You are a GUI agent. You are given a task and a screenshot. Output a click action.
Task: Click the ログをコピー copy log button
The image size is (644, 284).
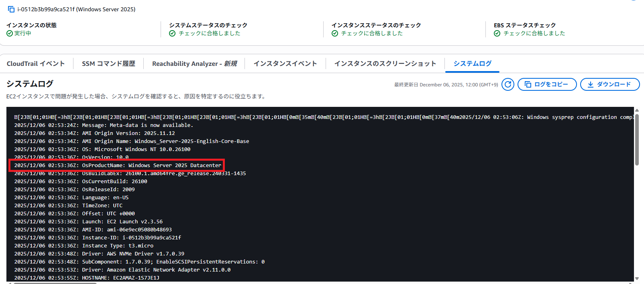point(547,84)
